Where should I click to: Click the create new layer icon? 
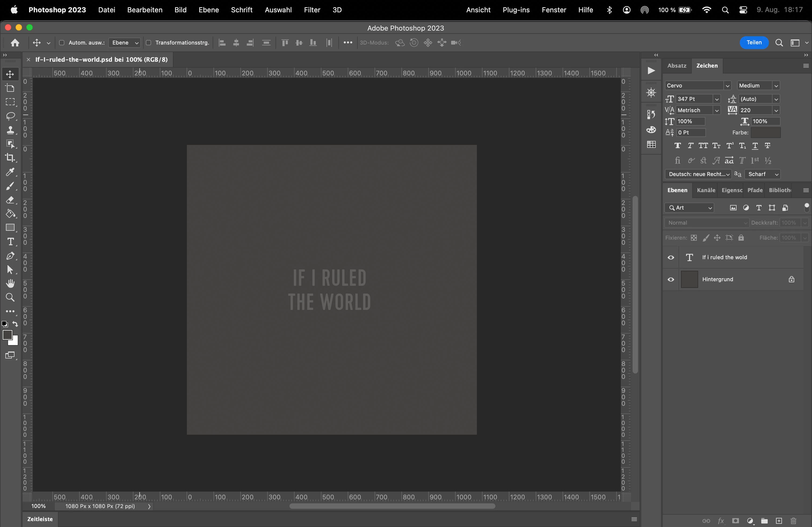[779, 521]
